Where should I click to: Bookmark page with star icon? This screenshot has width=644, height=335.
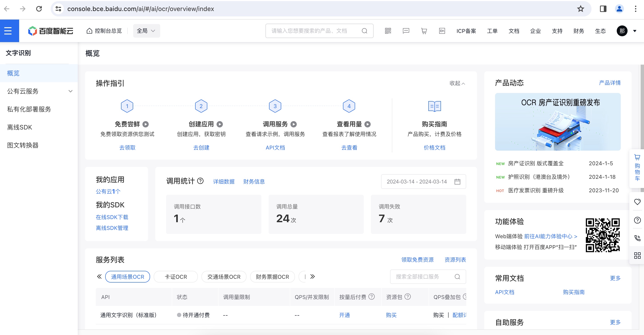pyautogui.click(x=580, y=9)
